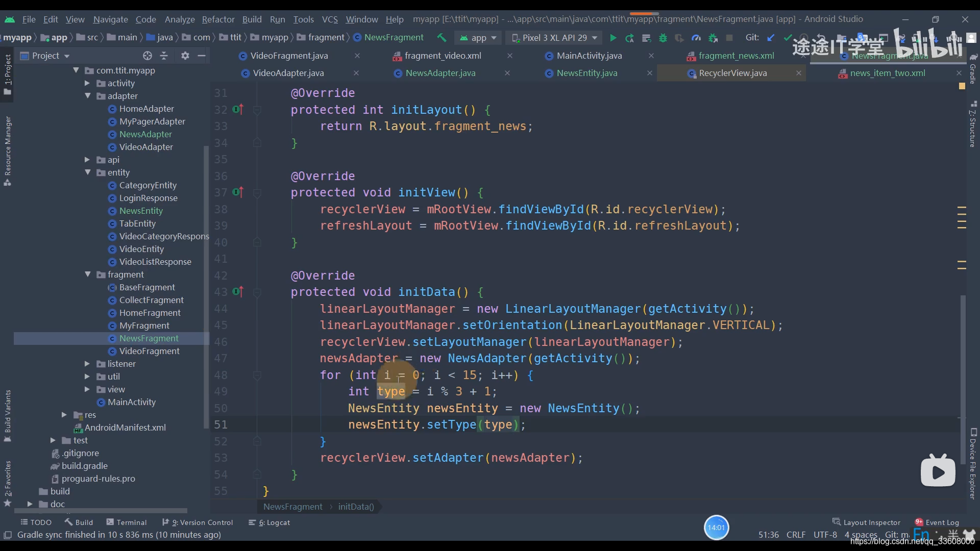Click the Make Project hammer icon
980x551 pixels.
pos(442,38)
